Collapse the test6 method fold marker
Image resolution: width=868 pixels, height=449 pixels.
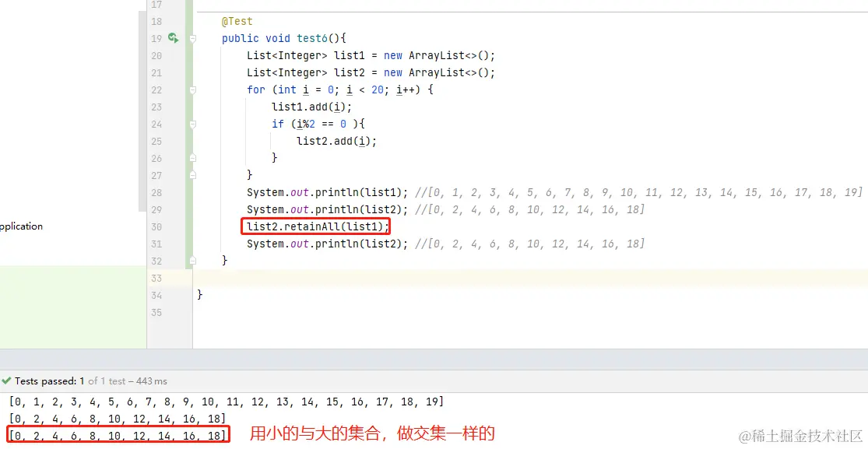point(192,39)
